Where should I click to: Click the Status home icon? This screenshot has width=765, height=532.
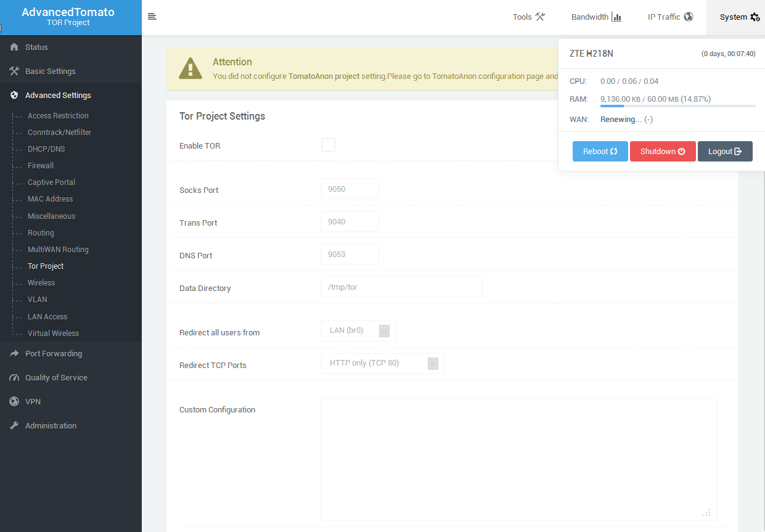tap(14, 47)
